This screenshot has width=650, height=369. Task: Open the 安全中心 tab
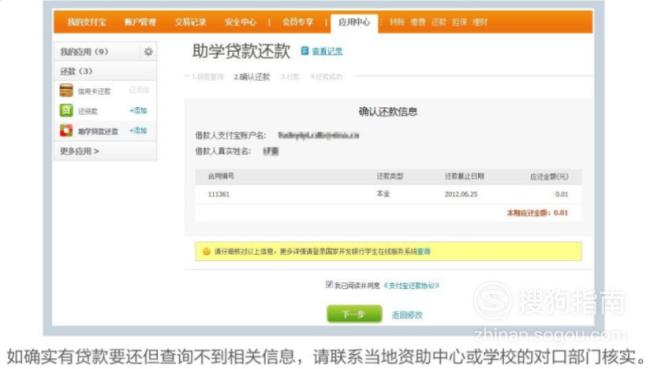pyautogui.click(x=240, y=22)
